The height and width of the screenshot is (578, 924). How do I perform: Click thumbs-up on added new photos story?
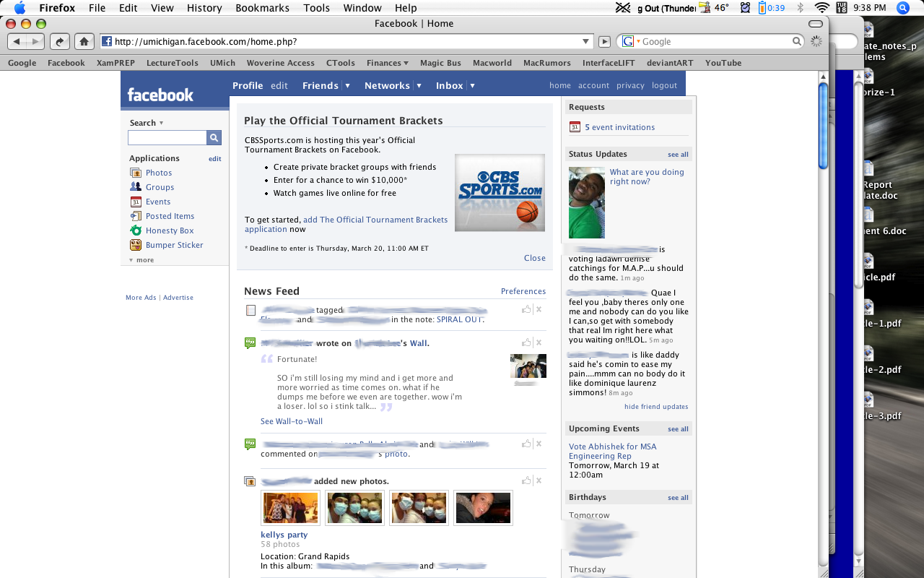(x=526, y=480)
